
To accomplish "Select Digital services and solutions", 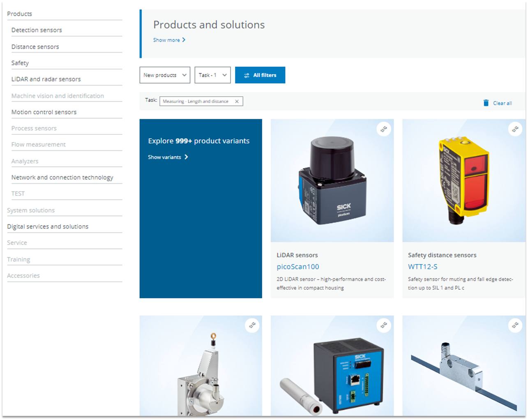I will tap(48, 226).
